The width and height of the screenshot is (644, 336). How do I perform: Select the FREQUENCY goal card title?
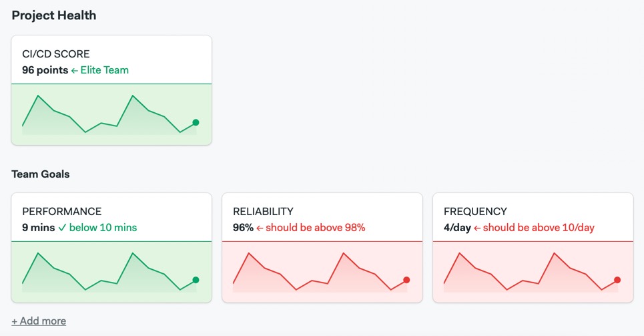475,212
